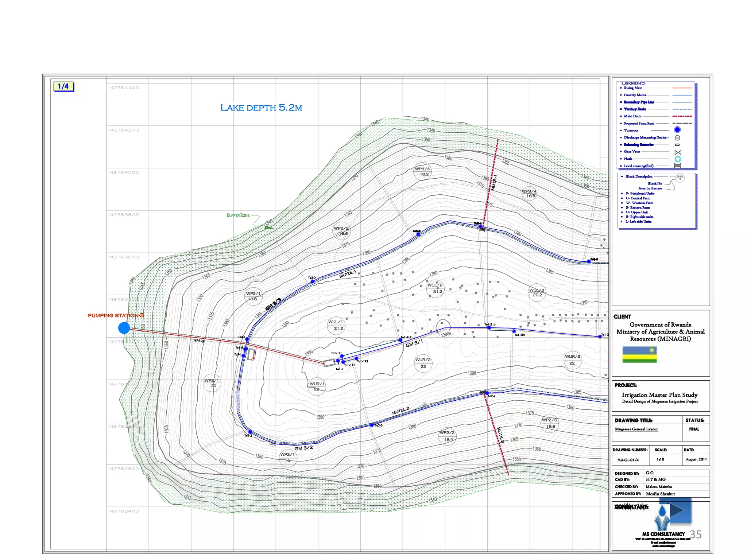Click the MU-GL-01/4 drawing number field
This screenshot has height=560, width=747.
tap(628, 460)
